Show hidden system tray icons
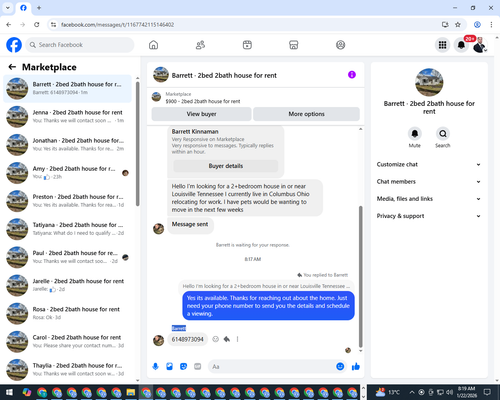Viewport: 500px width, 400px height. click(412, 392)
